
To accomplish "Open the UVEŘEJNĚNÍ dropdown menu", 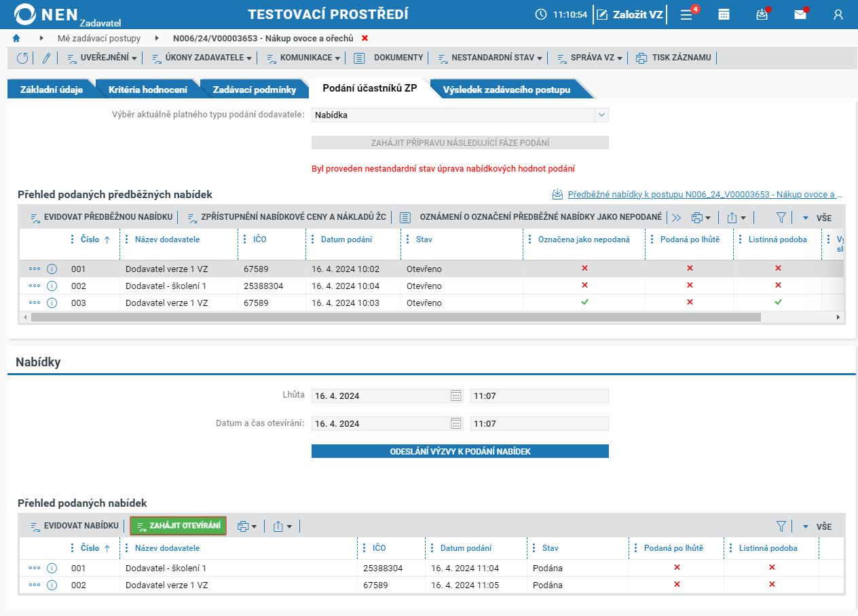I will (x=102, y=58).
